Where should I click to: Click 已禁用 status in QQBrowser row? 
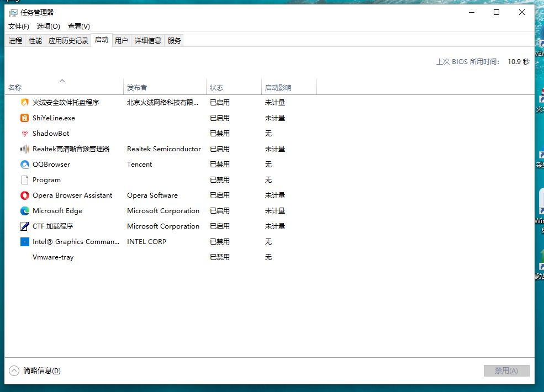coord(220,165)
